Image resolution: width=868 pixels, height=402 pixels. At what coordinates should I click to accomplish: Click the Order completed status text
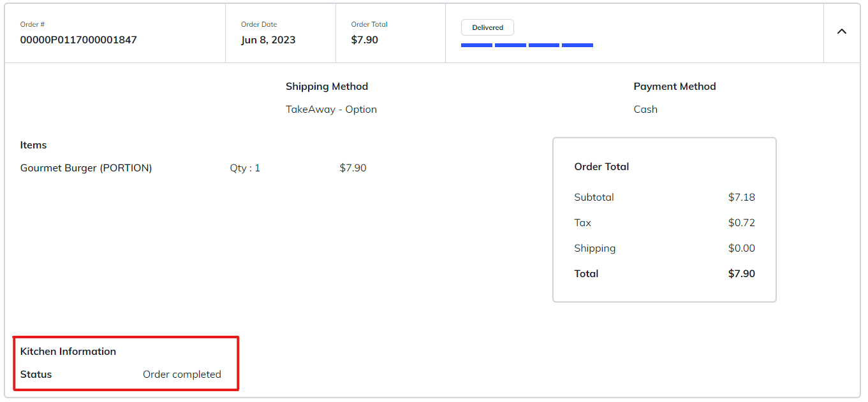click(x=182, y=375)
